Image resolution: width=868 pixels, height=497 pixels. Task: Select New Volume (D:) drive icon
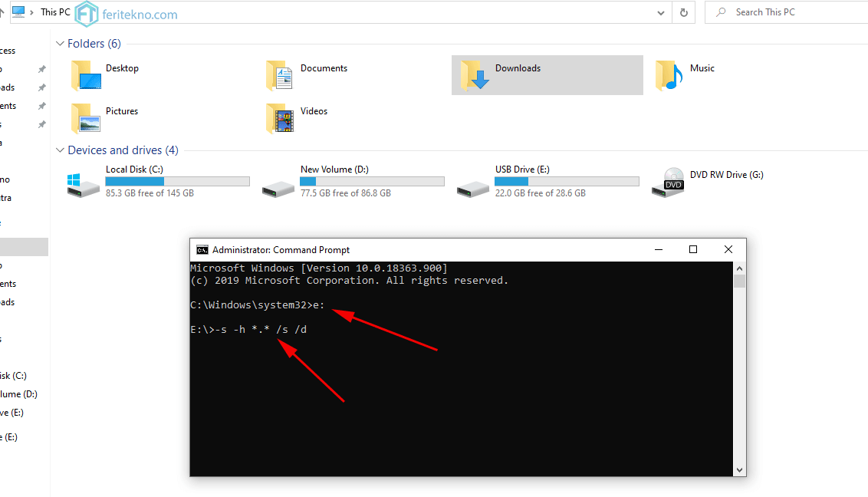click(278, 189)
